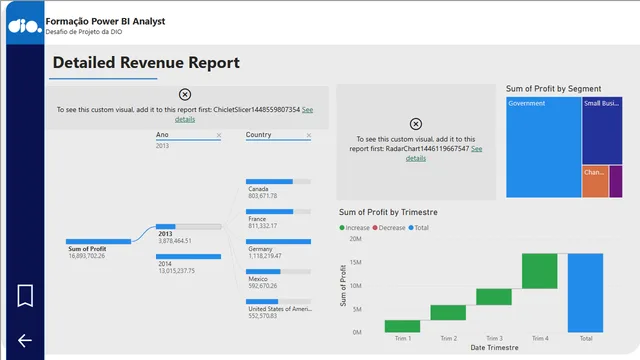
Task: Click the Trim 3 waterfall column
Action: tap(493, 297)
